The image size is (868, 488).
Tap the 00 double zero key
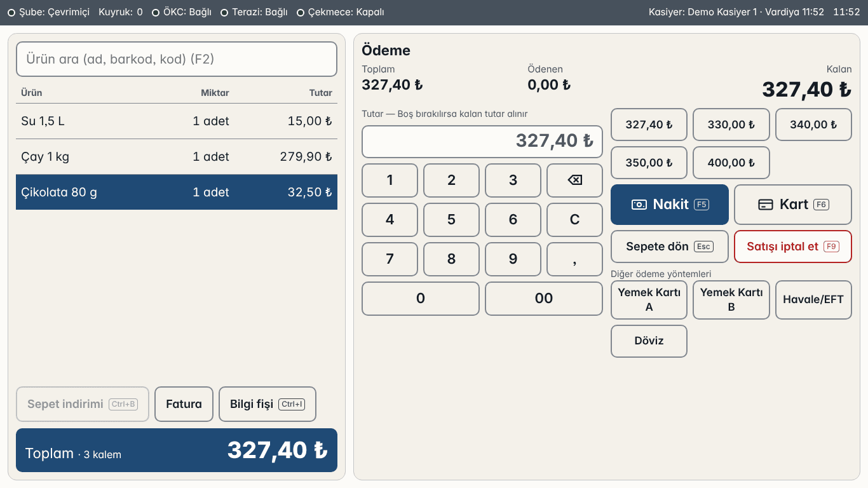coord(544,299)
